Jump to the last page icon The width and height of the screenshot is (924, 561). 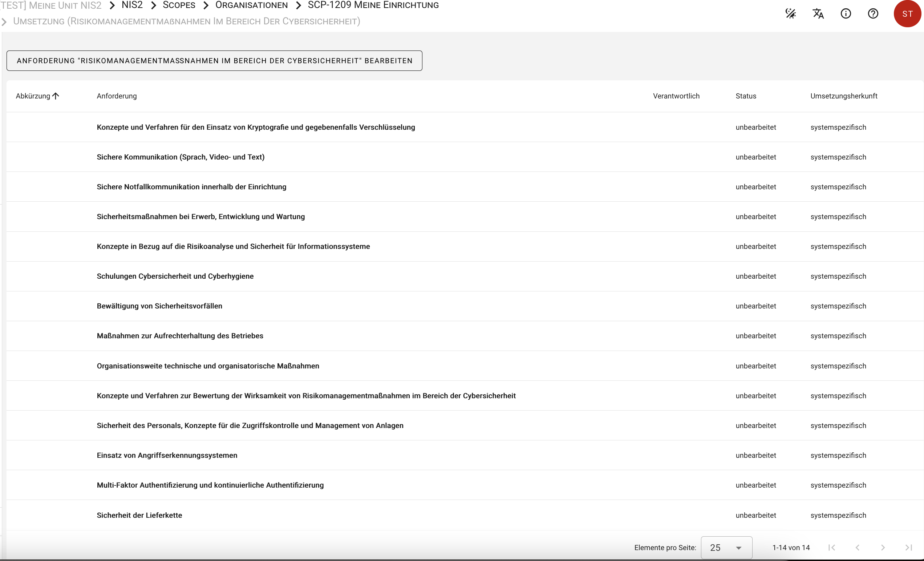(909, 548)
